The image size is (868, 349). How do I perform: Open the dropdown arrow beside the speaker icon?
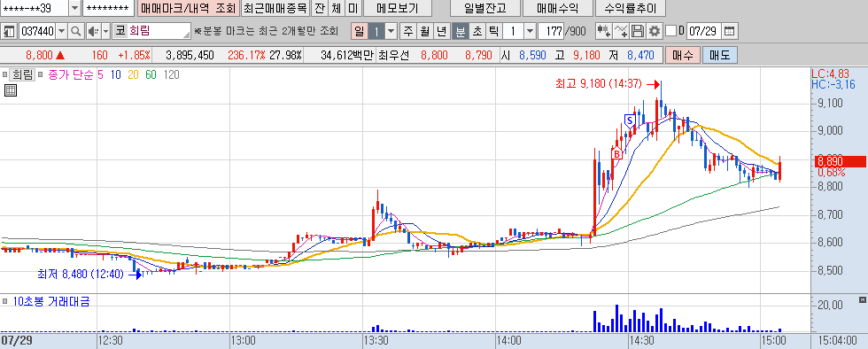coord(105,31)
